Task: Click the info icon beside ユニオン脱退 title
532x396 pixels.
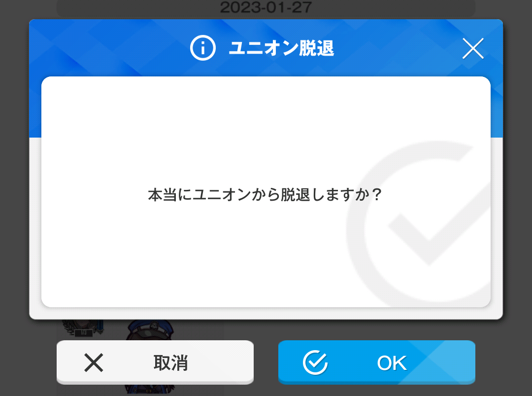Action: tap(202, 48)
